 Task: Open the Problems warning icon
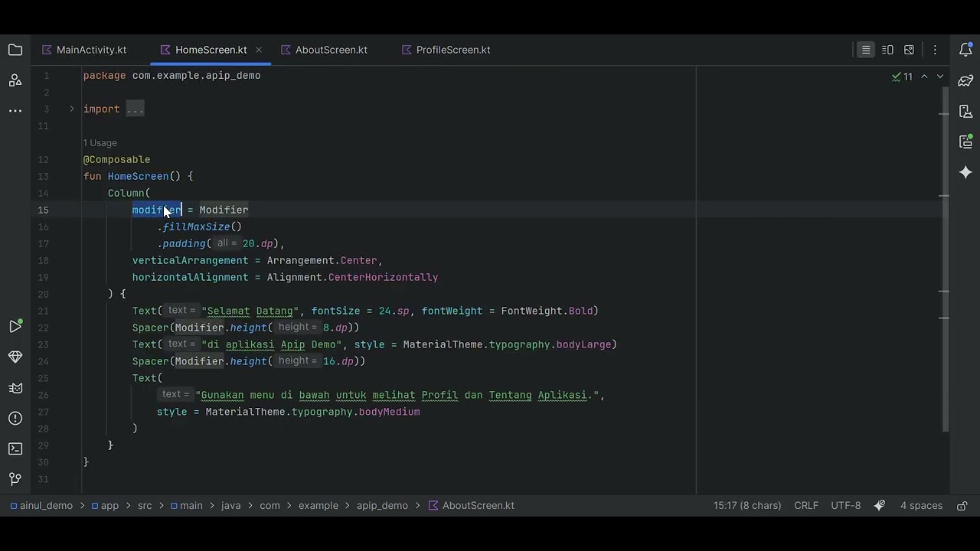pyautogui.click(x=15, y=419)
